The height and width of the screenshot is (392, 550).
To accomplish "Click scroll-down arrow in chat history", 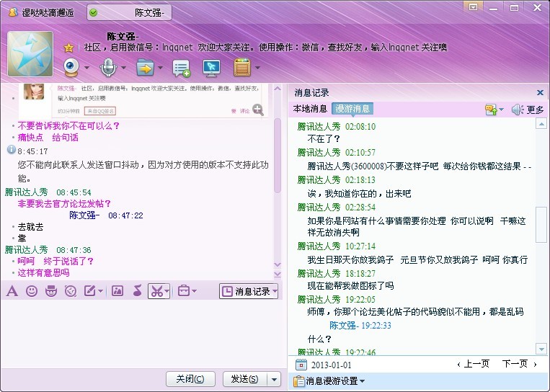I will click(x=278, y=264).
